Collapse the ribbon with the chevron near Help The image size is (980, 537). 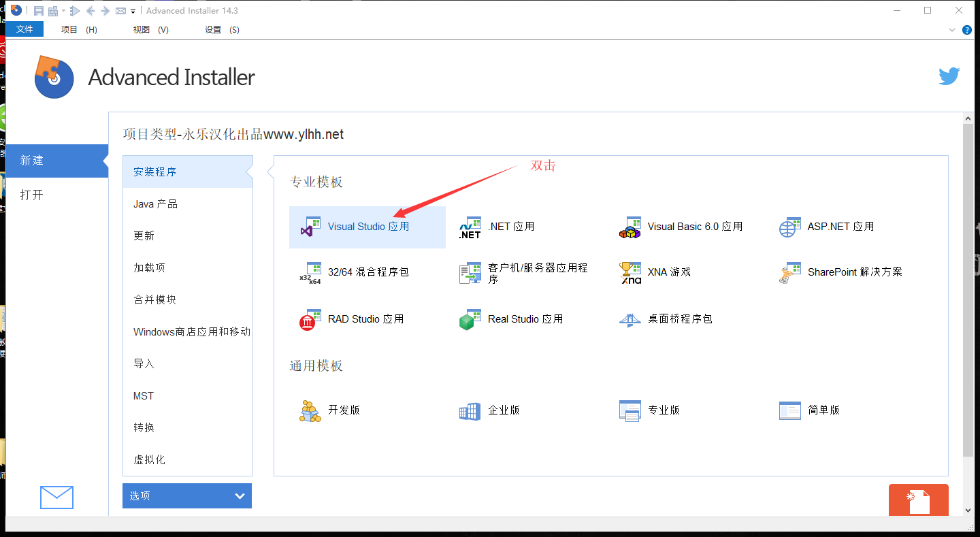(952, 30)
